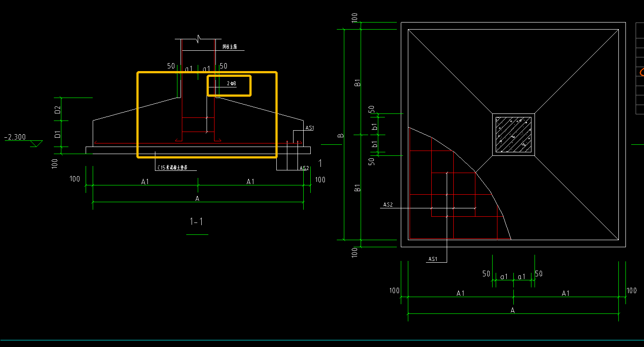This screenshot has height=347, width=644.
Task: Select the B overall dimension in plan view
Action: tap(341, 136)
